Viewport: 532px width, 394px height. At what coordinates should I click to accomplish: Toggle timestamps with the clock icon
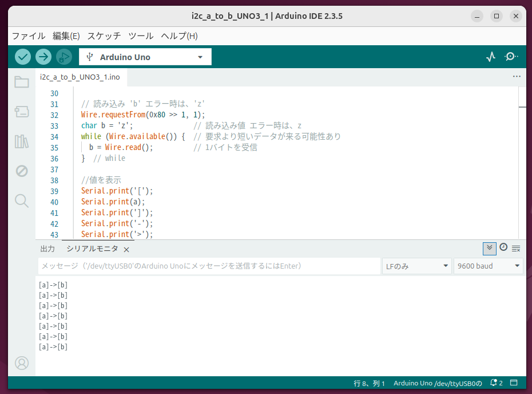tap(503, 248)
